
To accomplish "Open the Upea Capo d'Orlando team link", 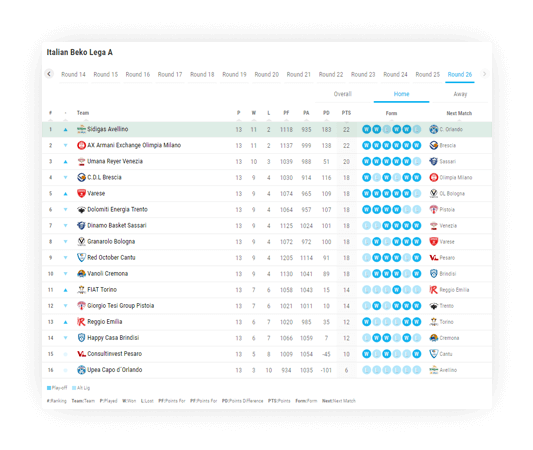I will [115, 370].
